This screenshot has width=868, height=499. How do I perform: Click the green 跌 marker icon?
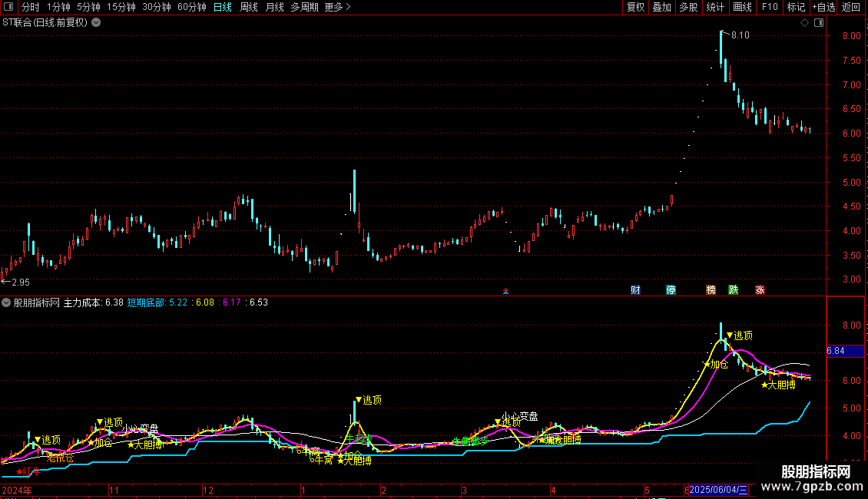734,290
